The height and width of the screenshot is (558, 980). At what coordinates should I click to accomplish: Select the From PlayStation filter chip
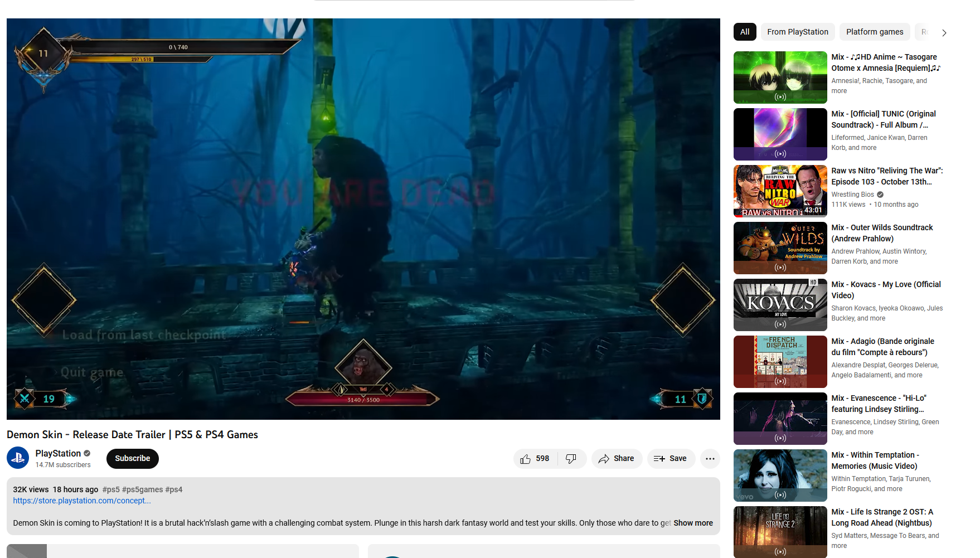point(798,32)
